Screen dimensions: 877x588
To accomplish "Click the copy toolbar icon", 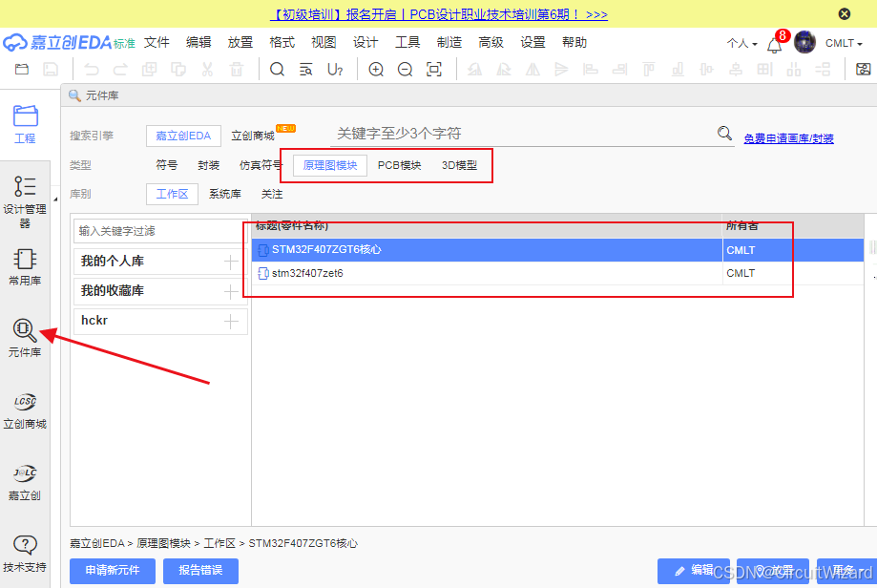I will [149, 70].
